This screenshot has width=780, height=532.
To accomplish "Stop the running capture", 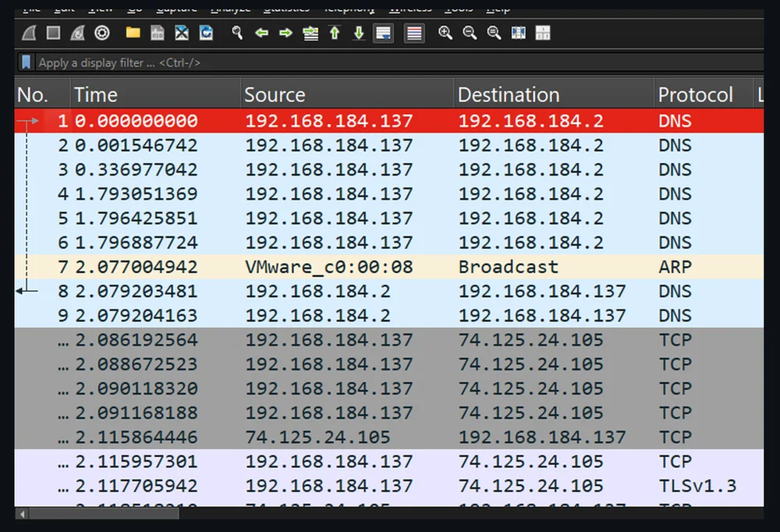I will point(53,34).
